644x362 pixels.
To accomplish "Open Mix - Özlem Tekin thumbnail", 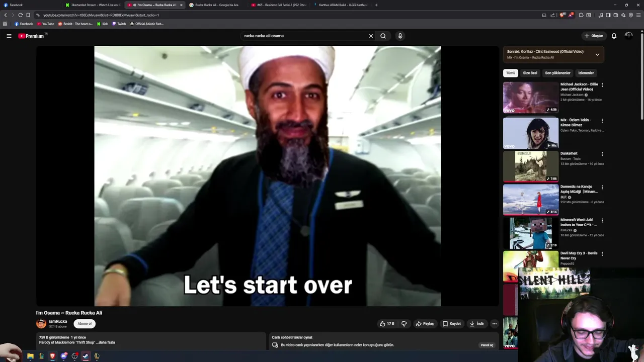I will (x=531, y=133).
